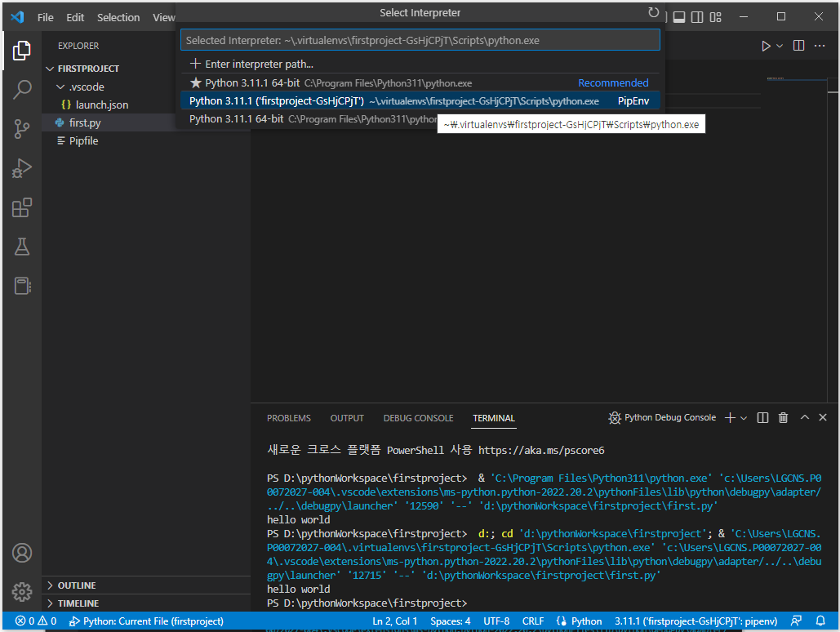Open editor More Actions ellipsis
The width and height of the screenshot is (840, 632).
[820, 46]
